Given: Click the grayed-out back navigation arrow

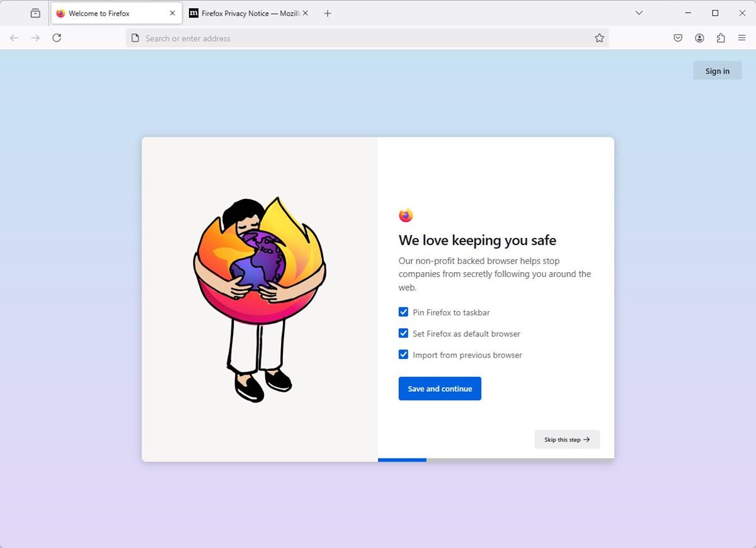Looking at the screenshot, I should tap(14, 38).
